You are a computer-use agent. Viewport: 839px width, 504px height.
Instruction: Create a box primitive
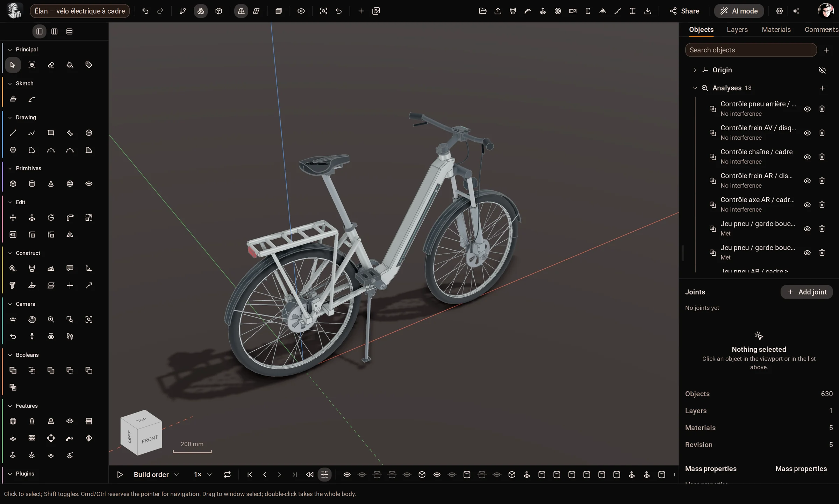pos(13,184)
